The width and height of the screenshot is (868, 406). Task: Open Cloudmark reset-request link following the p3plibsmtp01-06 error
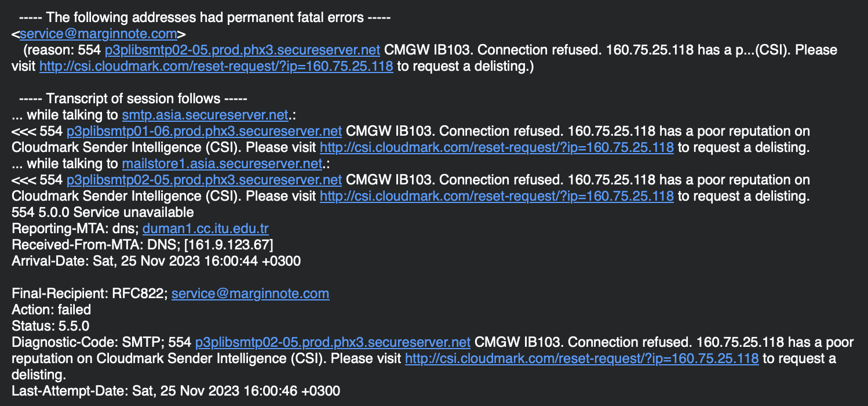pyautogui.click(x=497, y=147)
